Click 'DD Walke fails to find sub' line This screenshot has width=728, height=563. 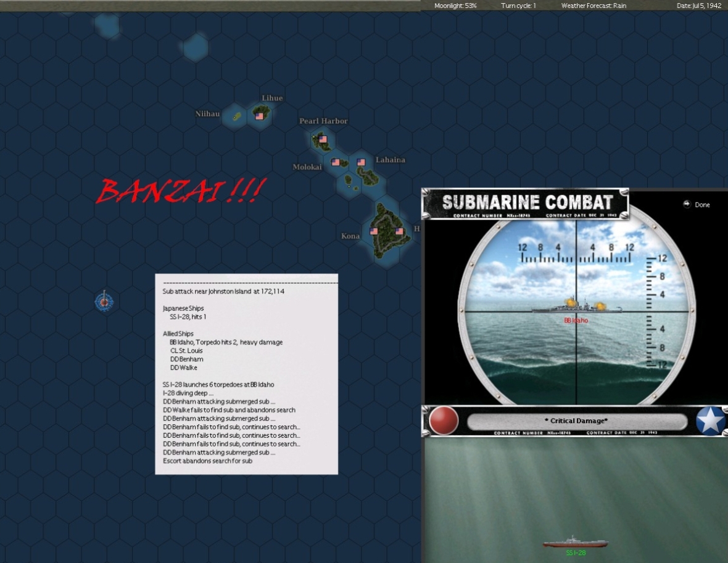point(229,410)
